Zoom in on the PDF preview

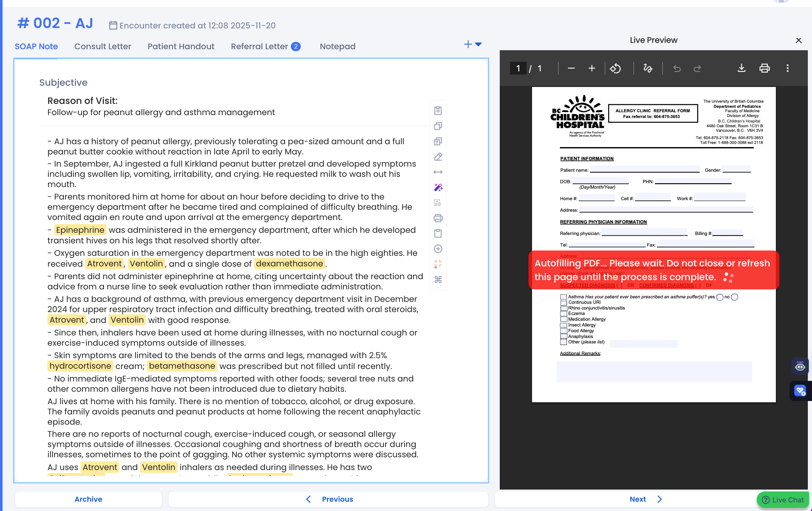pyautogui.click(x=592, y=68)
